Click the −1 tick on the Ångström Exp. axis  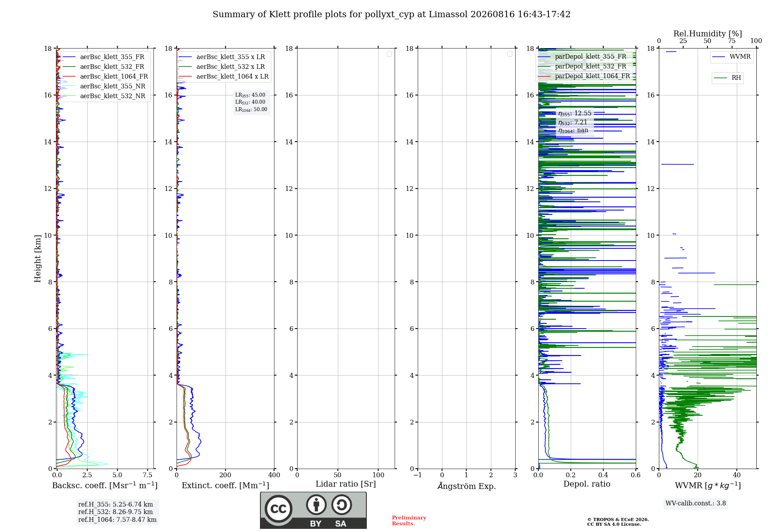tap(418, 475)
